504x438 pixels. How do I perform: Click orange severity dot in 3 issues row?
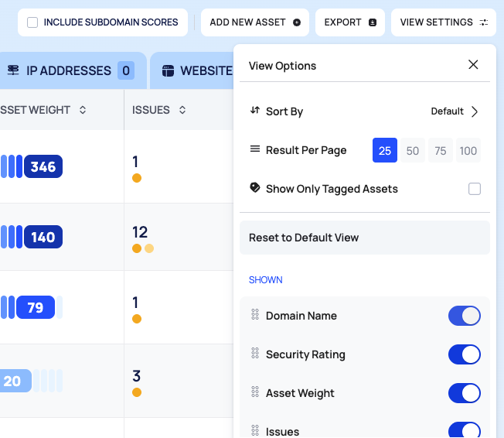[137, 392]
